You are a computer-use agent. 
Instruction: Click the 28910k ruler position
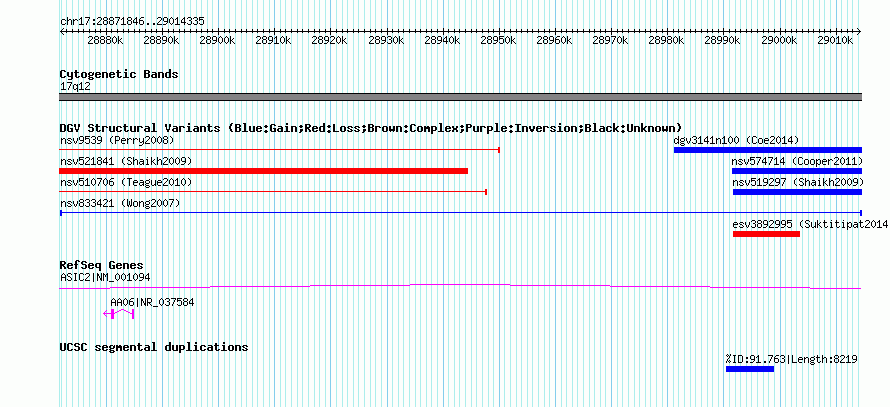click(275, 40)
